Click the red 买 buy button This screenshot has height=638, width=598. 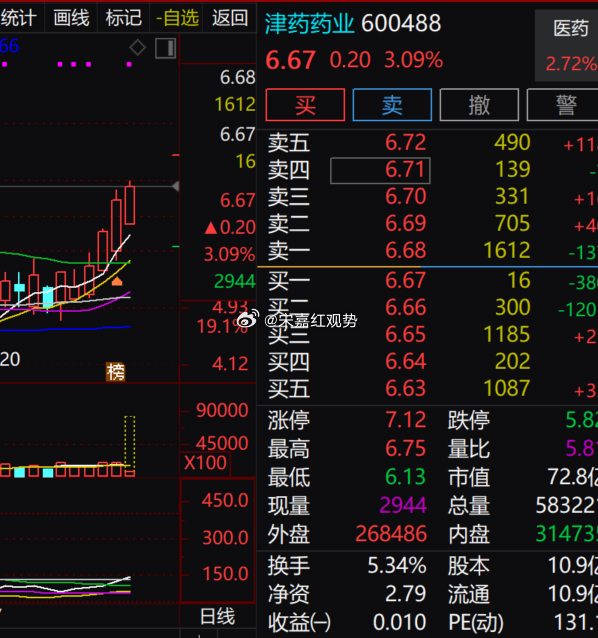click(x=305, y=105)
